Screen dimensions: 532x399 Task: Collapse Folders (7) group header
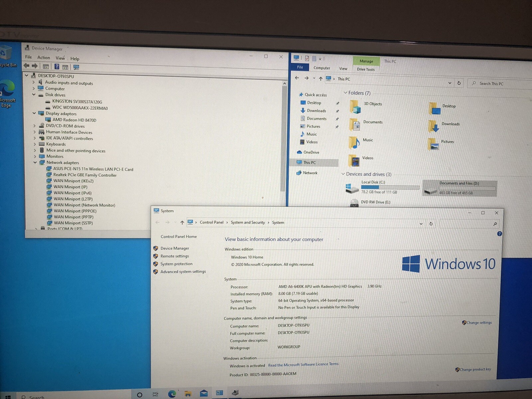coord(345,92)
